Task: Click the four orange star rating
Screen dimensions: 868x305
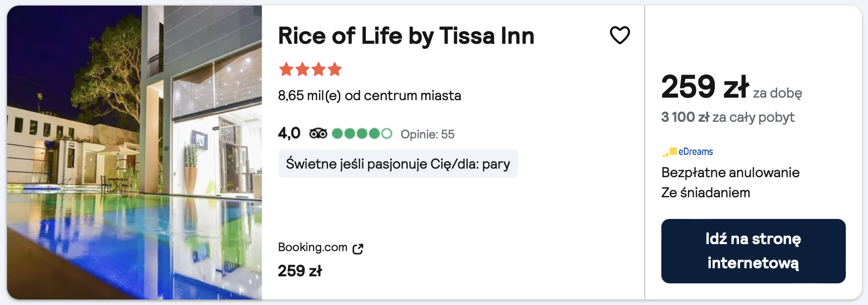Action: (310, 69)
